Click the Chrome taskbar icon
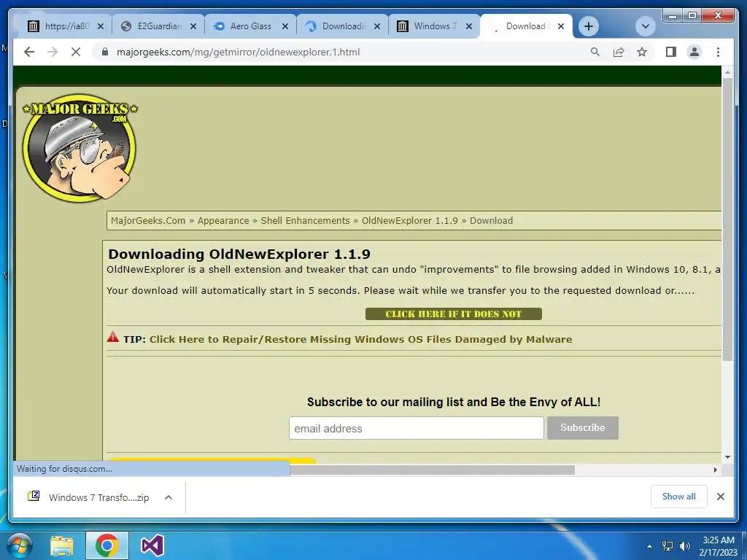The image size is (747, 560). [x=107, y=545]
